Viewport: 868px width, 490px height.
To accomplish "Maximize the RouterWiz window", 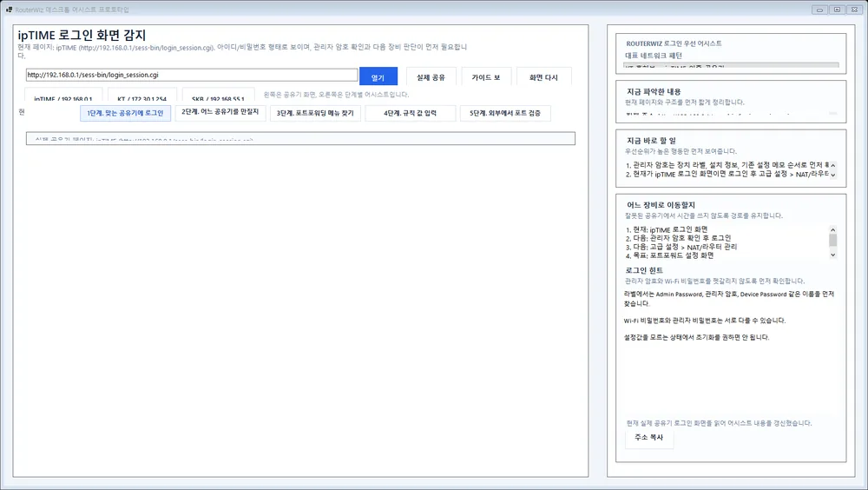I will click(x=837, y=10).
